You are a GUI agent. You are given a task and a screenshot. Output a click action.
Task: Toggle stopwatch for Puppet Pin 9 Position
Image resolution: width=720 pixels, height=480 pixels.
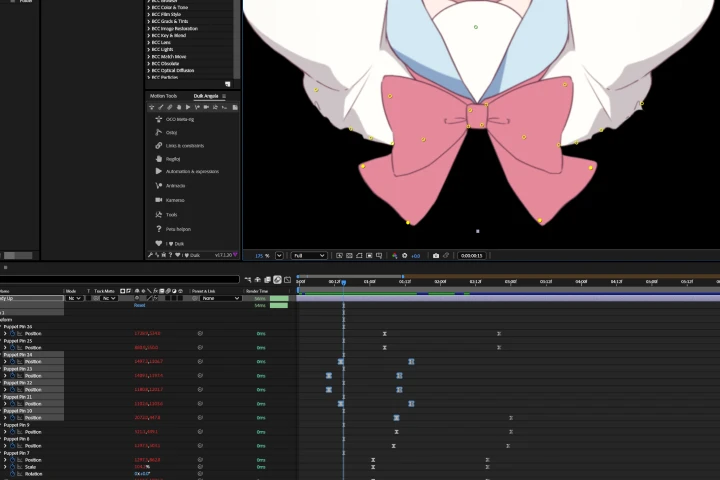[13, 432]
